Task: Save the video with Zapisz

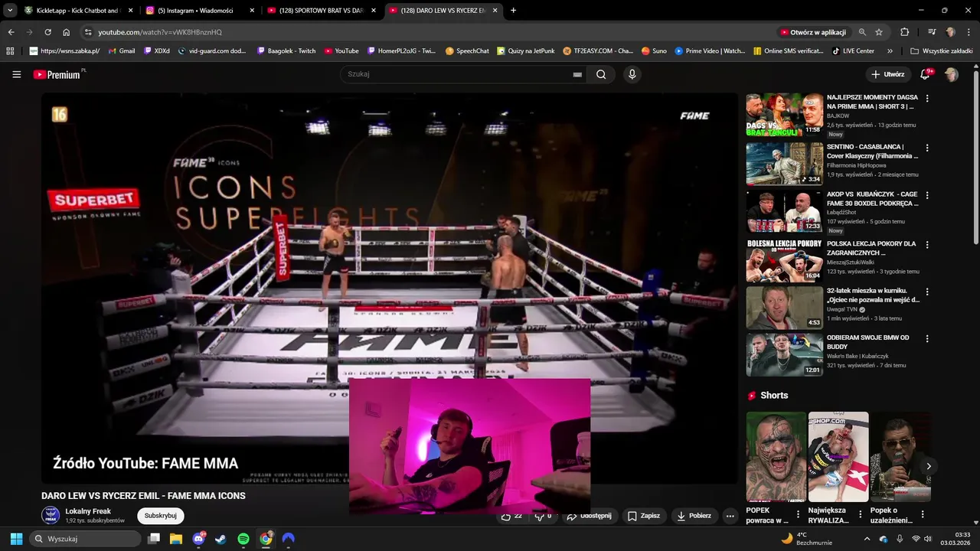Action: (643, 516)
